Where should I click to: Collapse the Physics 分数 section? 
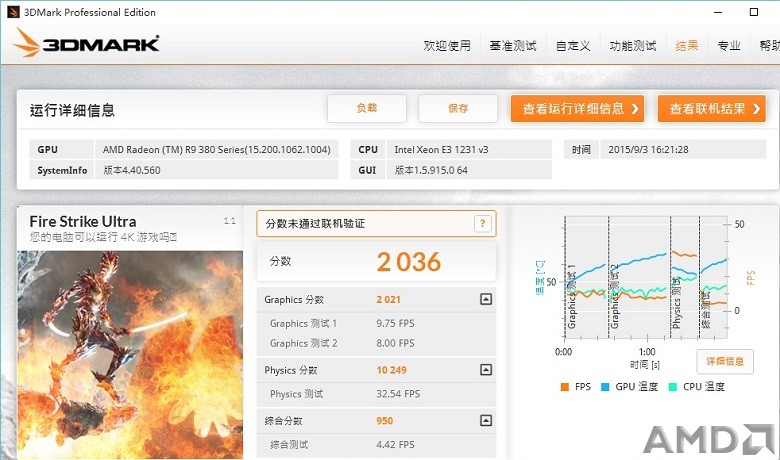pos(486,369)
